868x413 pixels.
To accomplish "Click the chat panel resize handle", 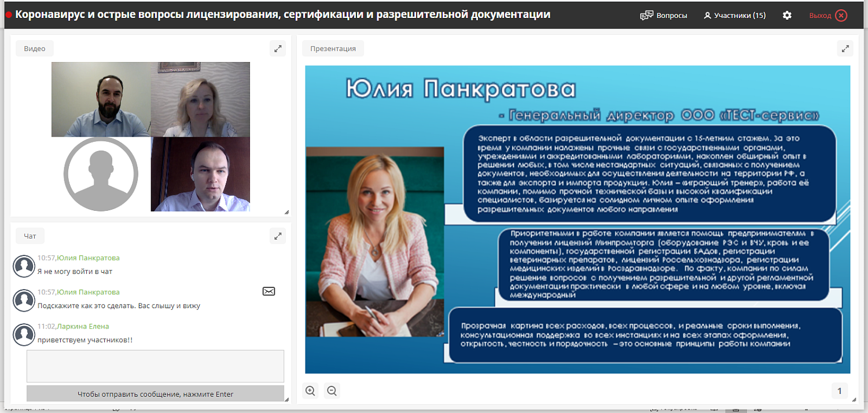I will 286,400.
